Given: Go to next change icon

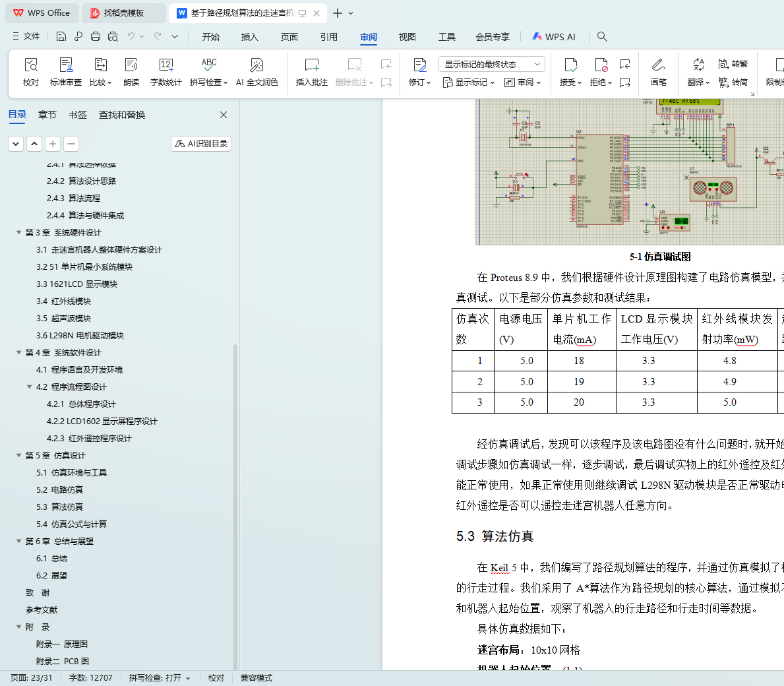Looking at the screenshot, I should [x=625, y=82].
